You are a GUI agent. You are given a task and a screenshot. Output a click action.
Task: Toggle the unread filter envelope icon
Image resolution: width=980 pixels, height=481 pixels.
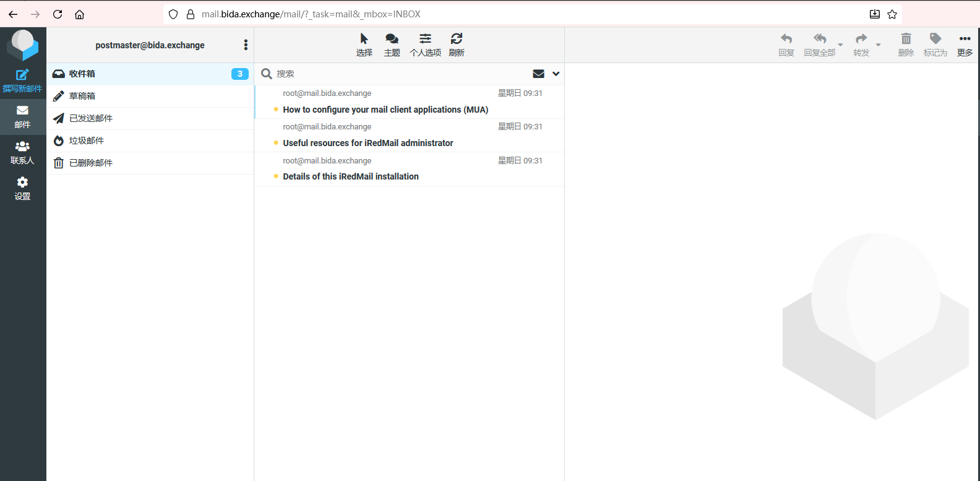click(538, 74)
